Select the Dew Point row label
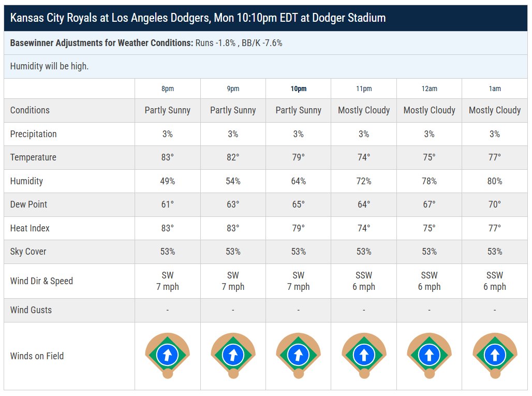 28,204
